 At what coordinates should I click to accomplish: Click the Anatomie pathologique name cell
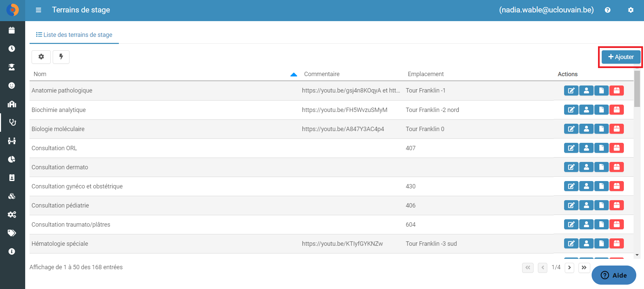[x=62, y=91]
